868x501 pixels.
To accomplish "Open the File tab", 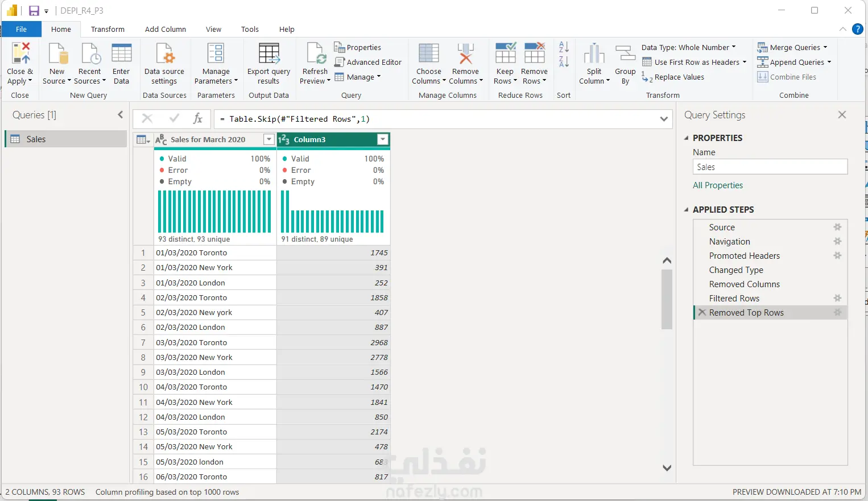I will point(21,29).
